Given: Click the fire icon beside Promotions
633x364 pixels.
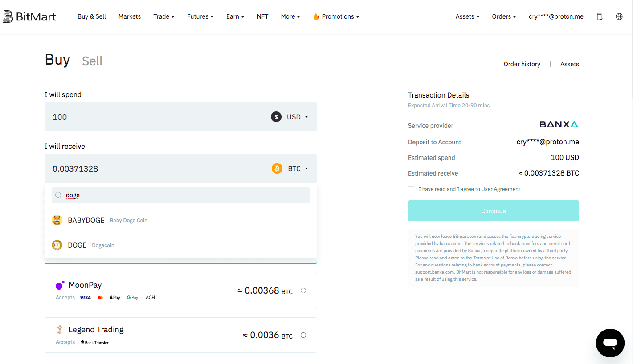Looking at the screenshot, I should [316, 16].
